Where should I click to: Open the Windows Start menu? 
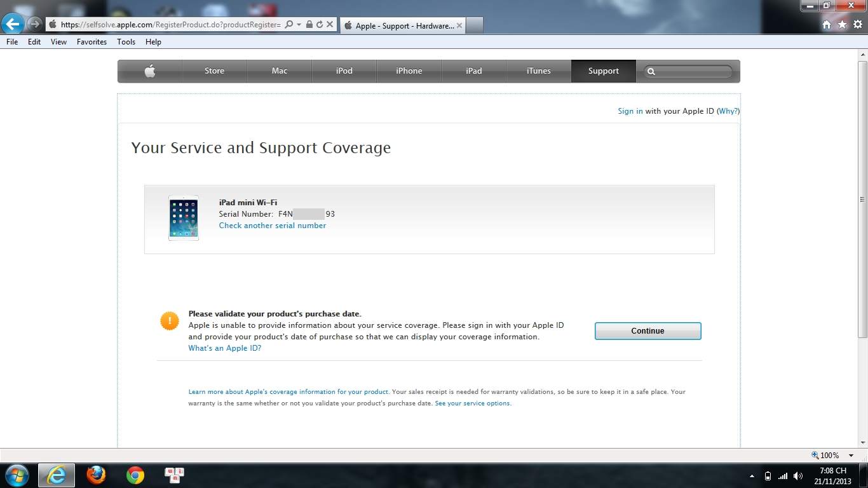(x=17, y=475)
